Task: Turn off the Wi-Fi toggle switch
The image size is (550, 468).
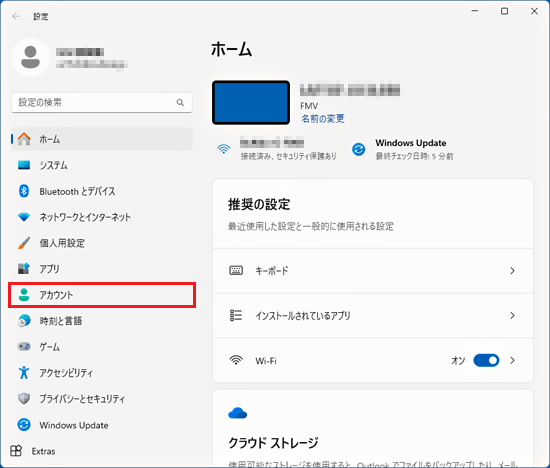Action: (486, 360)
